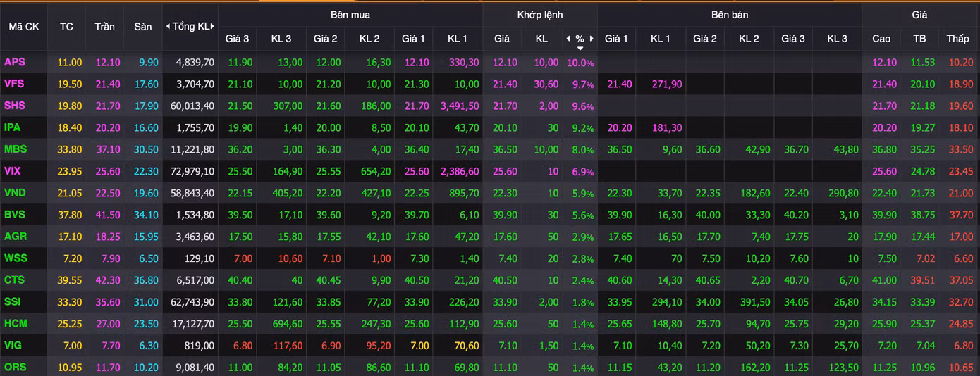Image resolution: width=980 pixels, height=376 pixels.
Task: Toggle the sort-descending arrow under % column
Action: point(580,49)
